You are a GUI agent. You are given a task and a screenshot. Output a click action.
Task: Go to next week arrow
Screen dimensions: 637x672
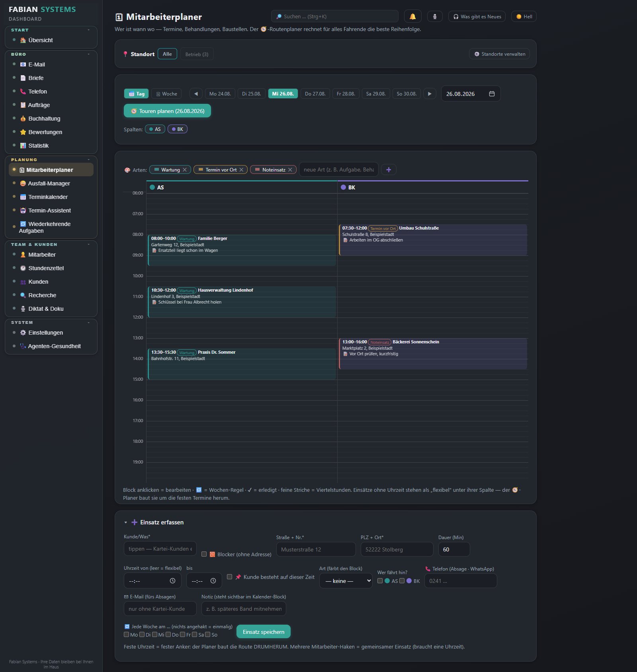[x=429, y=94]
